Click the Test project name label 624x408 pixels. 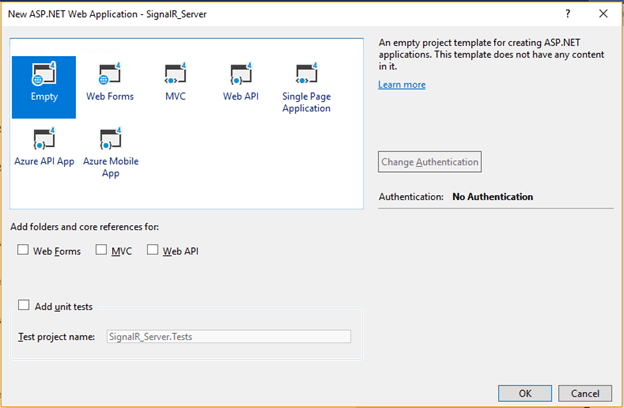pos(57,337)
